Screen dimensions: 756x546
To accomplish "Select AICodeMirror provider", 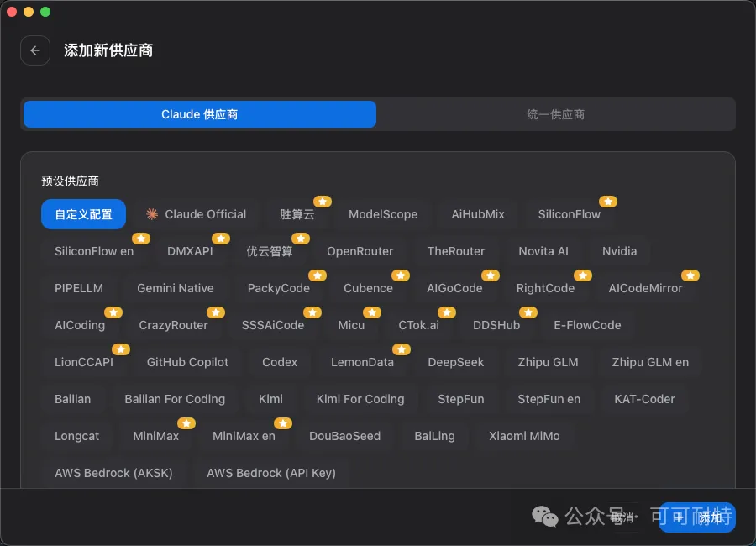I will pyautogui.click(x=646, y=288).
